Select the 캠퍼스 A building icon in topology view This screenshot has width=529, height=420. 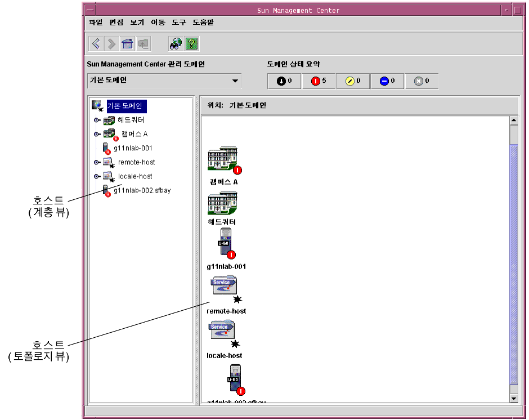click(x=223, y=159)
